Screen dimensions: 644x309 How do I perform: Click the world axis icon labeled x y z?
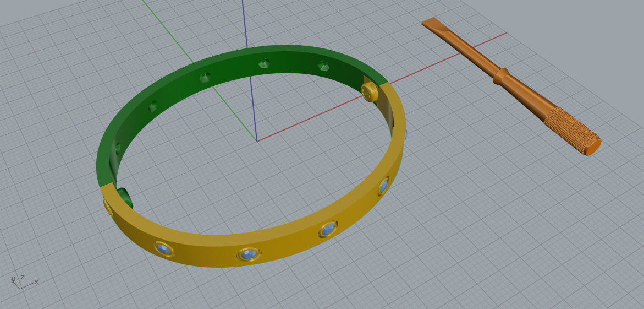point(24,282)
